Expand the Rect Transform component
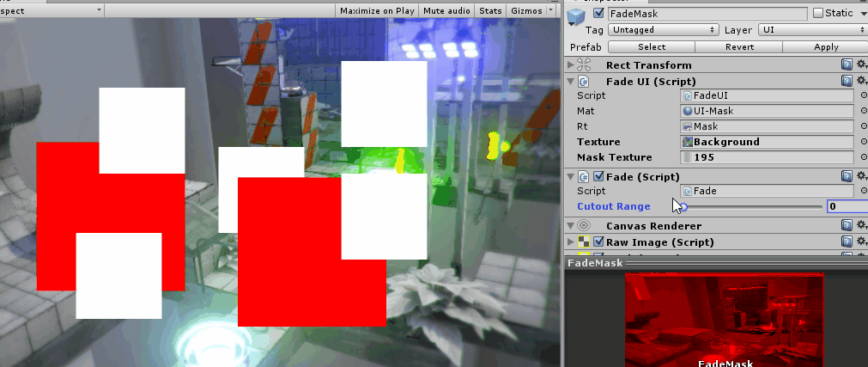This screenshot has width=868, height=367. pos(571,64)
